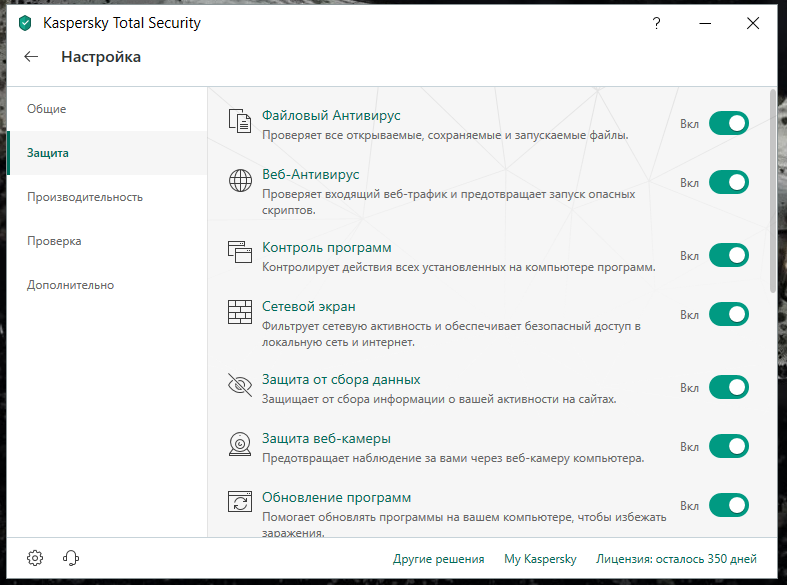The image size is (787, 585).
Task: Click the Web Anti-Virus globe icon
Action: click(x=240, y=181)
